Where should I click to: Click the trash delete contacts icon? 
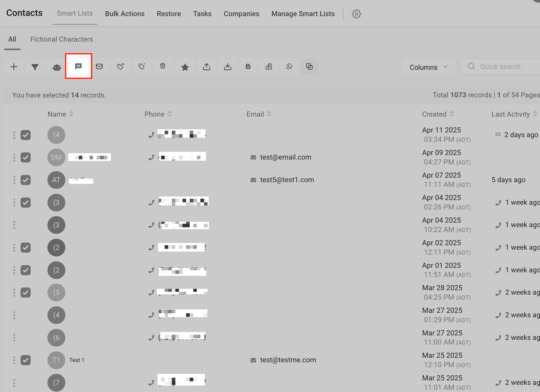click(163, 66)
